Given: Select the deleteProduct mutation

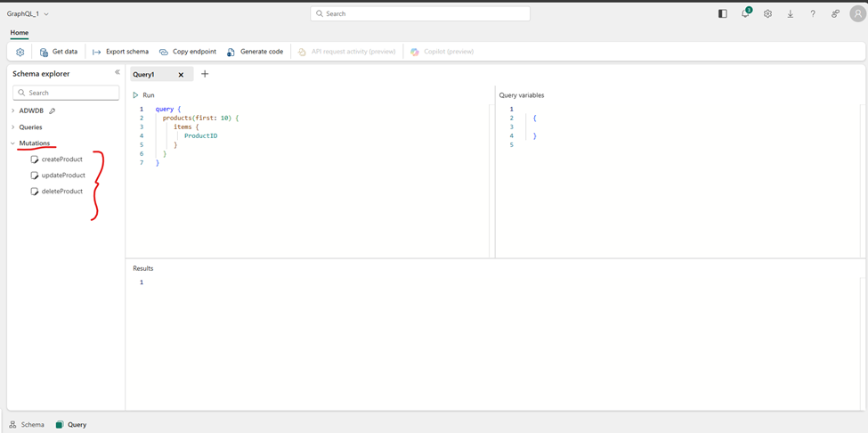Looking at the screenshot, I should pos(61,192).
